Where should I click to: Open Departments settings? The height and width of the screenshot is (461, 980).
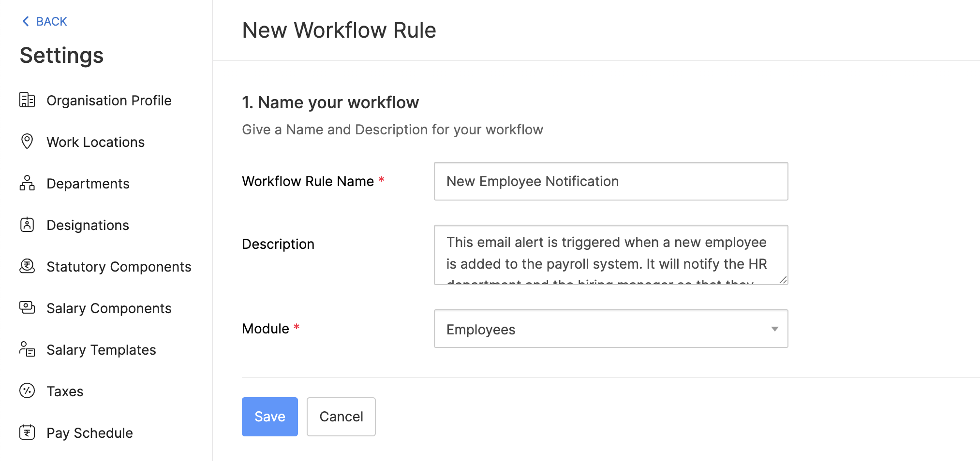click(88, 184)
